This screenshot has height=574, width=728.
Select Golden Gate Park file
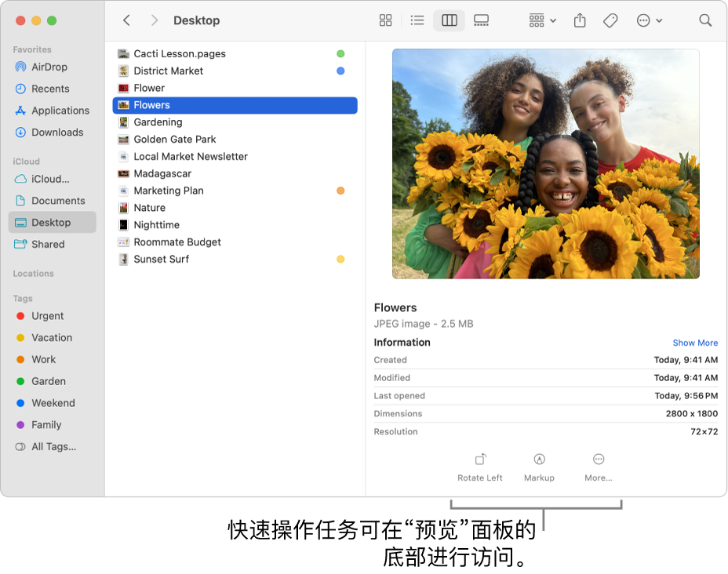(235, 140)
